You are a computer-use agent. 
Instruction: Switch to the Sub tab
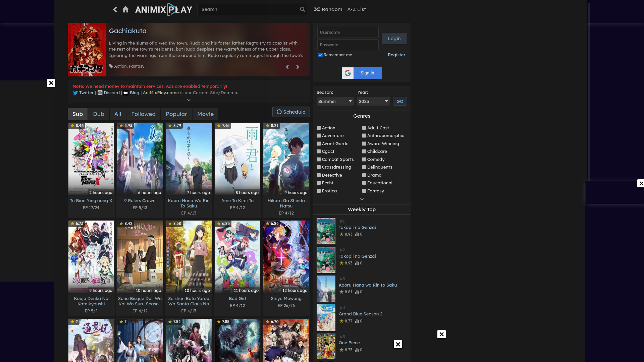point(77,114)
